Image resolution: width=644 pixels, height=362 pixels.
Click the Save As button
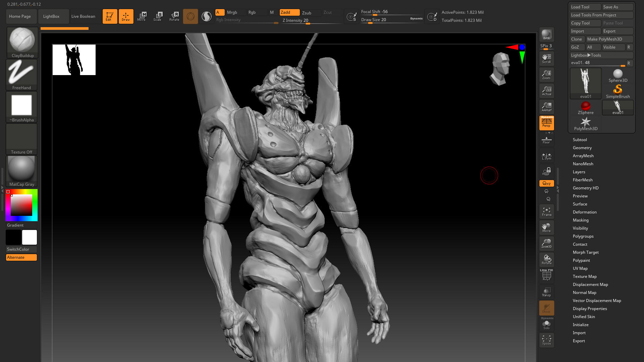(618, 7)
